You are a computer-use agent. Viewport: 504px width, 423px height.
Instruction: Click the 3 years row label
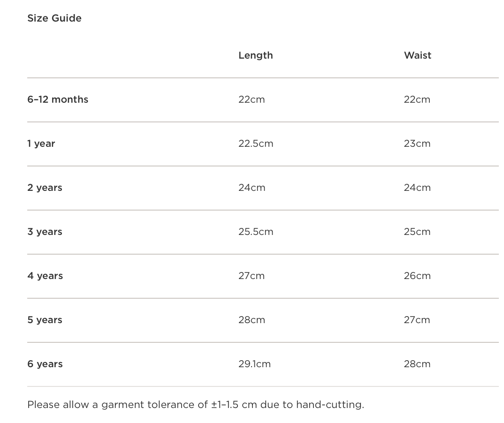[45, 232]
